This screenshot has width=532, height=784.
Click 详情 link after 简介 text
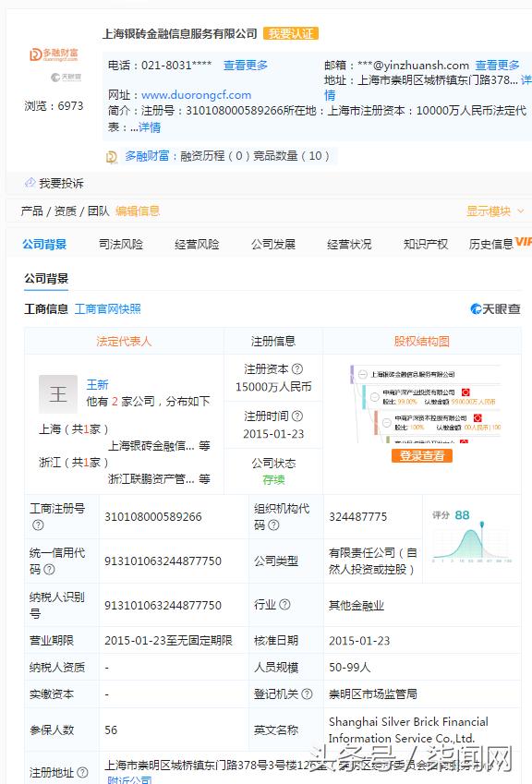(x=150, y=127)
